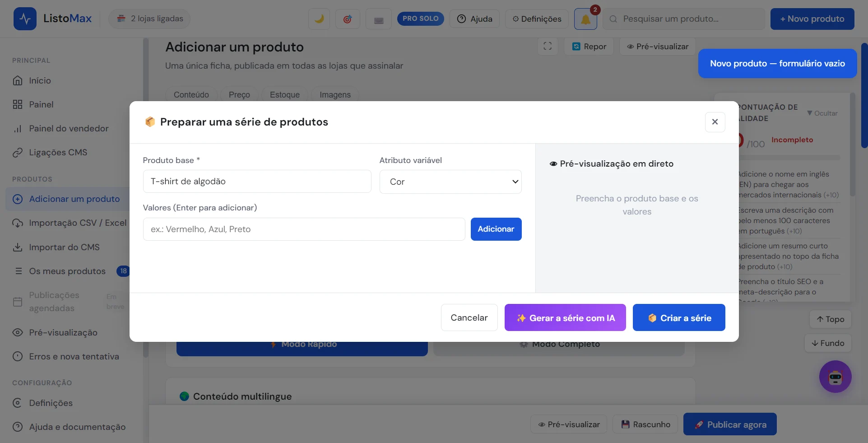Open Os meus produtos list
The height and width of the screenshot is (443, 868).
tap(67, 271)
